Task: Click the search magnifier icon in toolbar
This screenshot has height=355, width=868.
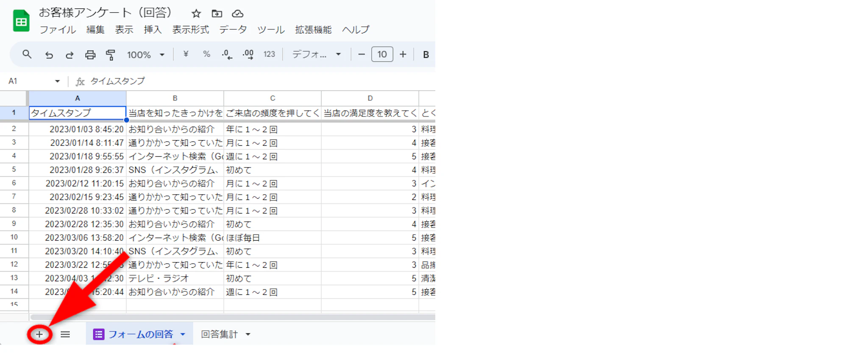Action: 27,55
